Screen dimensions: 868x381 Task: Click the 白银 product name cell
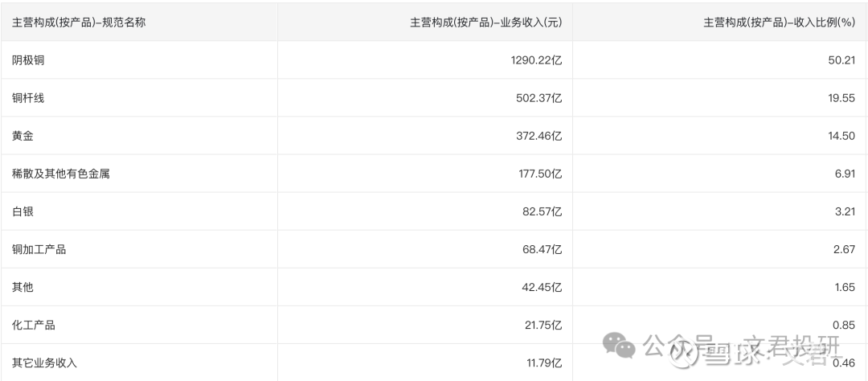click(23, 211)
